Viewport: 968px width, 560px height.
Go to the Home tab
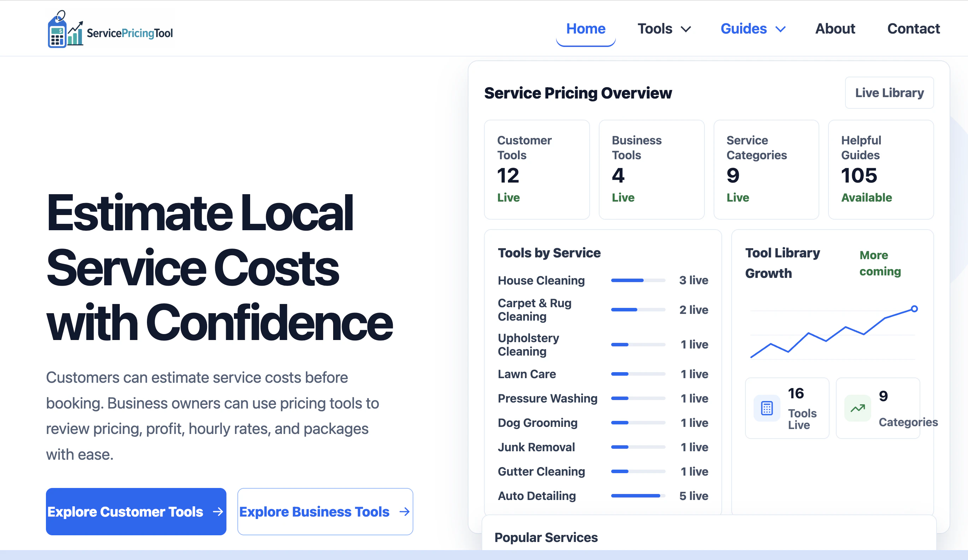[x=586, y=29]
